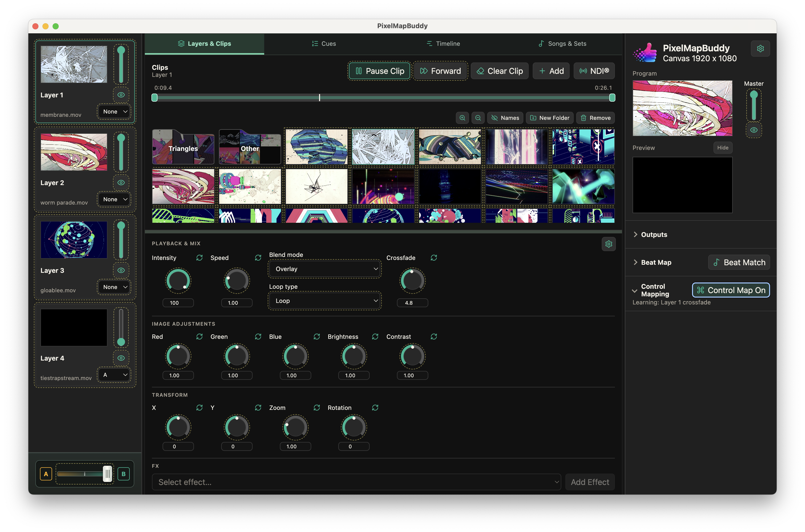Open Playback & Mix settings gear
The height and width of the screenshot is (532, 805).
tap(609, 244)
